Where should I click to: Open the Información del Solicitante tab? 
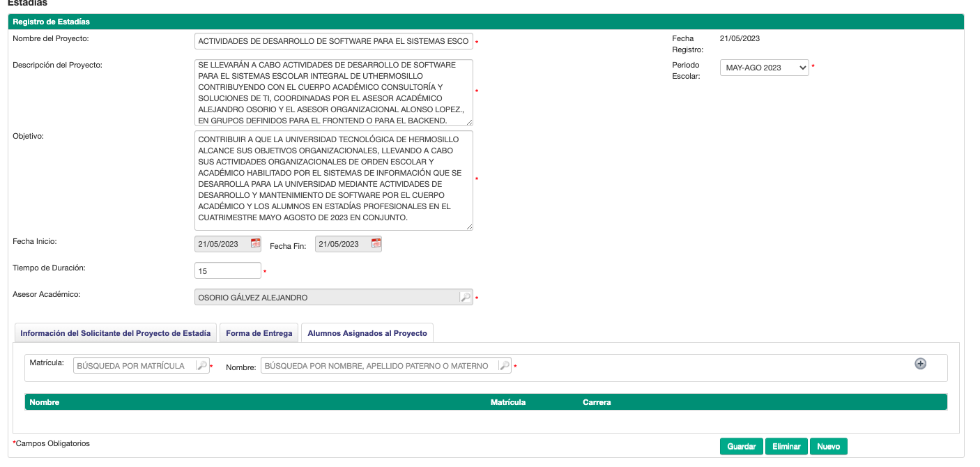(115, 333)
